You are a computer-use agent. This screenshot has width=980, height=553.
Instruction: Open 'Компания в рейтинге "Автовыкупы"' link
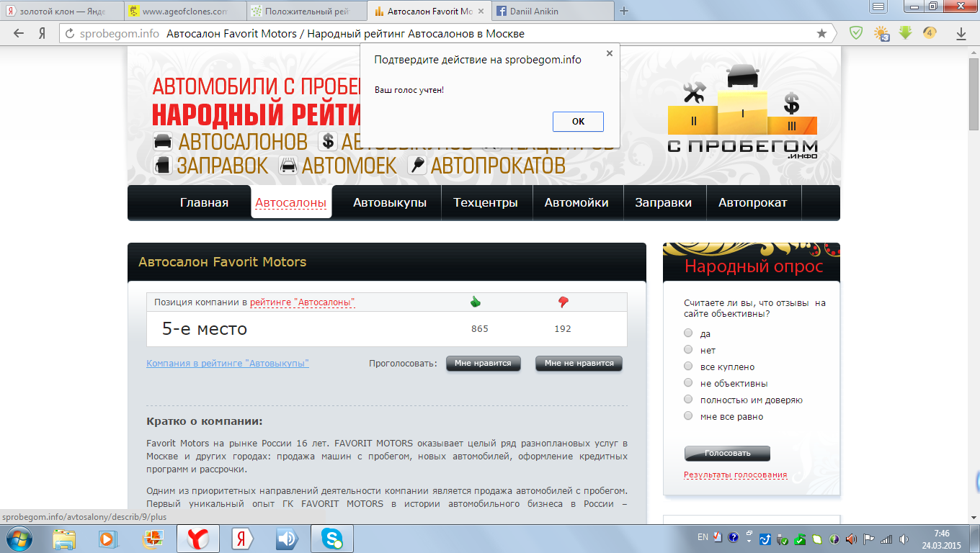(228, 364)
